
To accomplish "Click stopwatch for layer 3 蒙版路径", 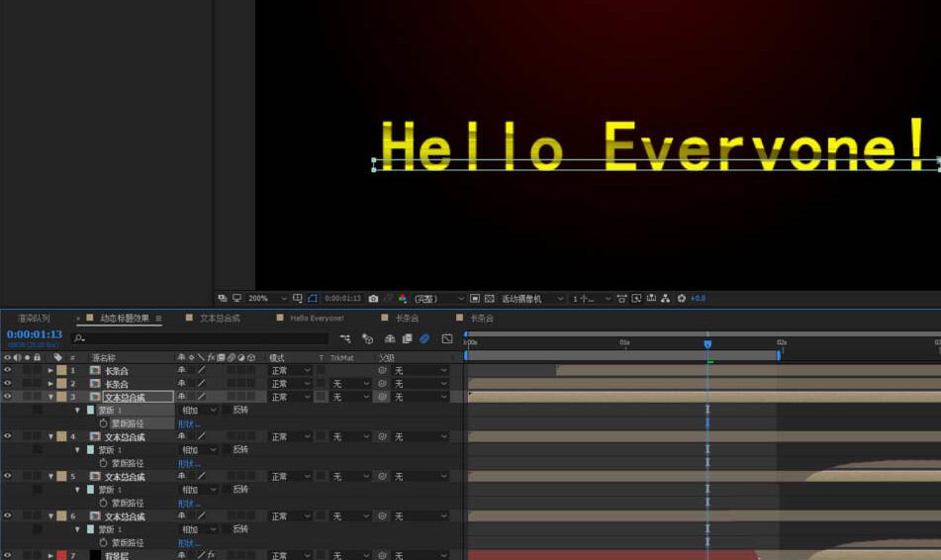I will 103,422.
